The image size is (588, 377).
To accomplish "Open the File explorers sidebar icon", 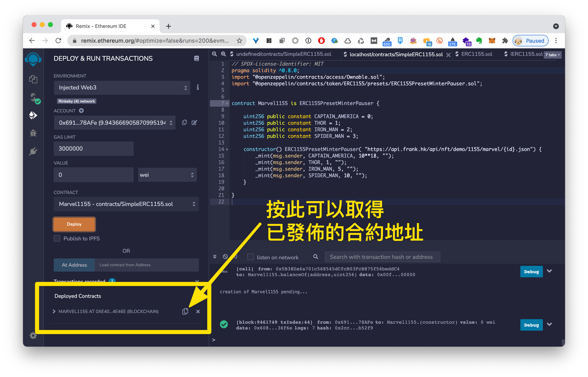I will pos(33,79).
